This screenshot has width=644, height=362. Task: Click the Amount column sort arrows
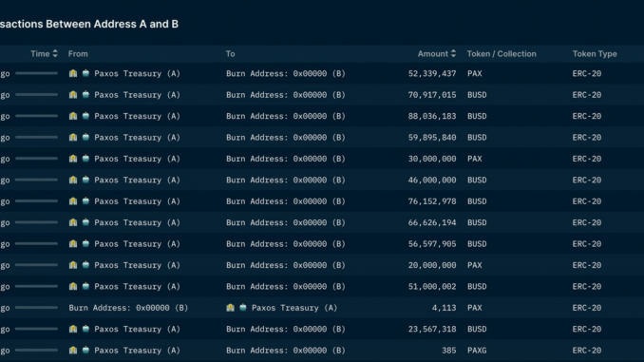pyautogui.click(x=453, y=54)
